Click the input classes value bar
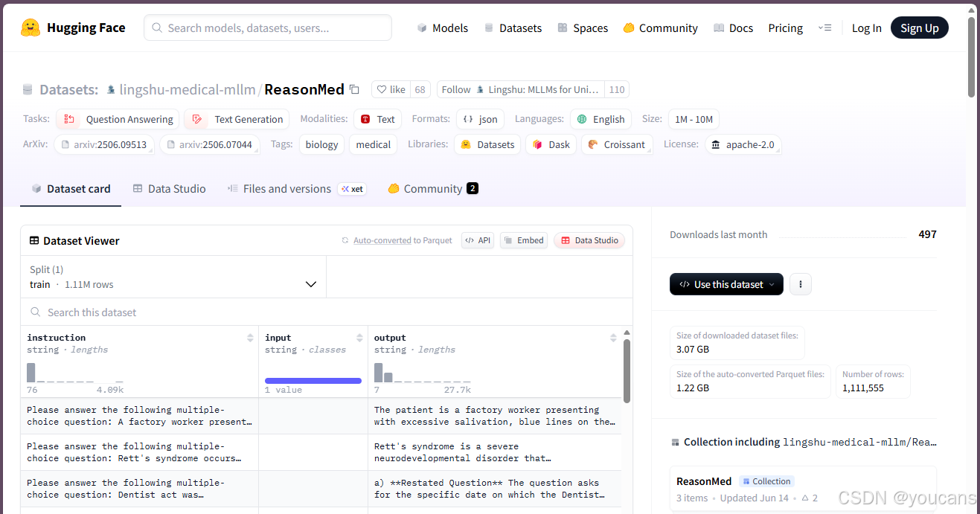This screenshot has height=514, width=980. (x=313, y=380)
